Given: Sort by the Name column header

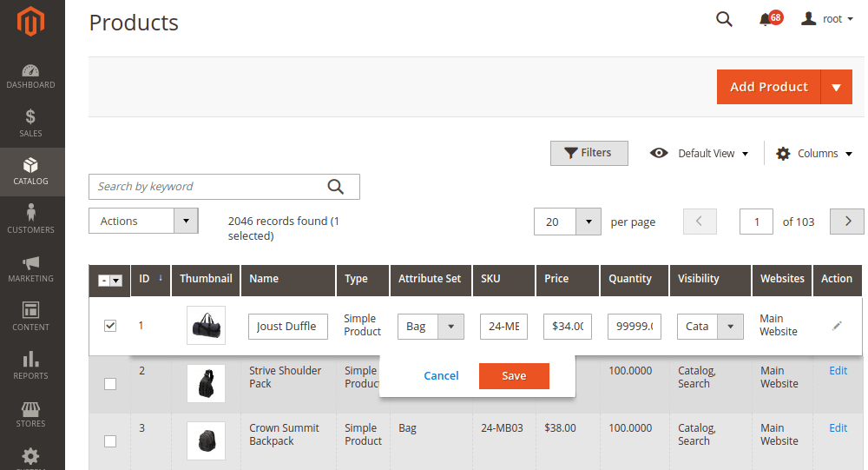Looking at the screenshot, I should tap(288, 279).
